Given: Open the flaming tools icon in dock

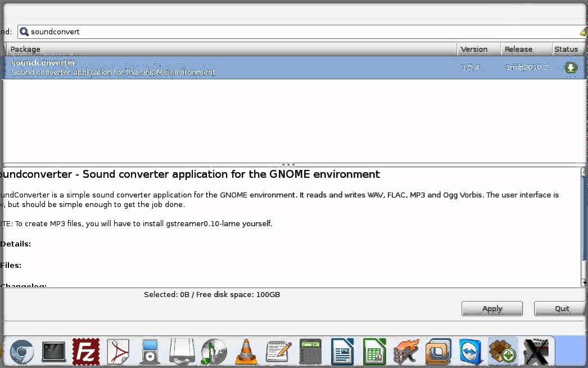Looking at the screenshot, I should [x=406, y=352].
